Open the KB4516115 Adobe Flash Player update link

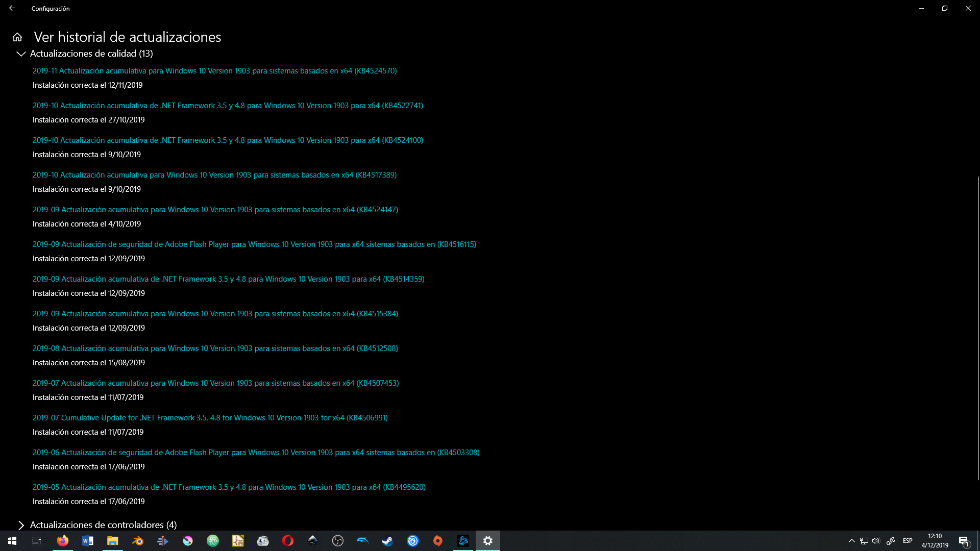(x=254, y=244)
